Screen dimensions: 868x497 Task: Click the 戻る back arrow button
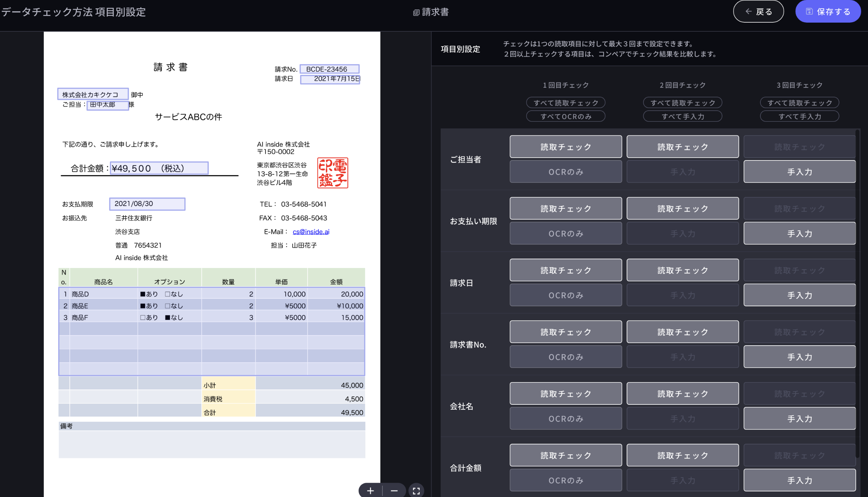pyautogui.click(x=758, y=12)
